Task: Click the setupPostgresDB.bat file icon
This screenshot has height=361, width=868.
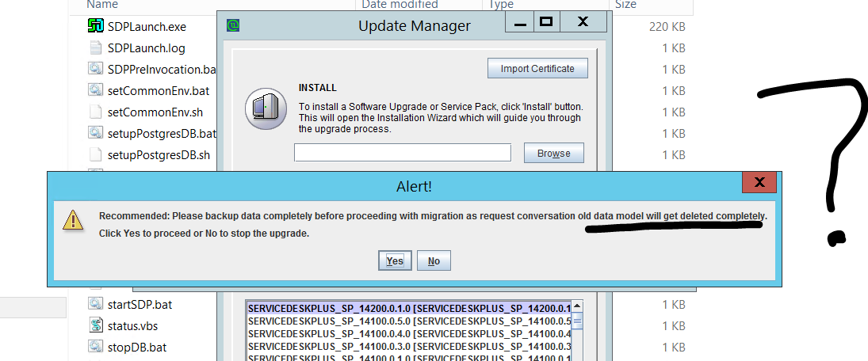Action: pyautogui.click(x=96, y=133)
